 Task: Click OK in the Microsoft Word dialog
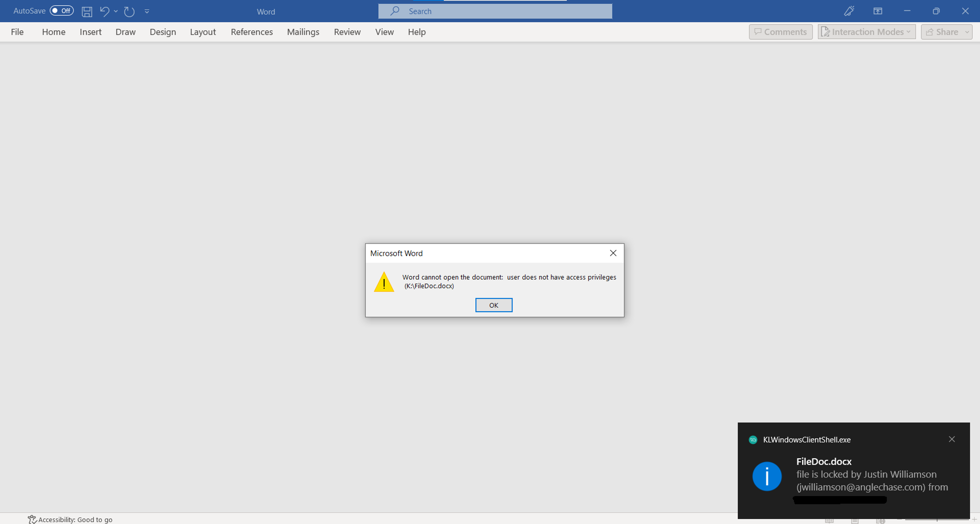click(493, 305)
